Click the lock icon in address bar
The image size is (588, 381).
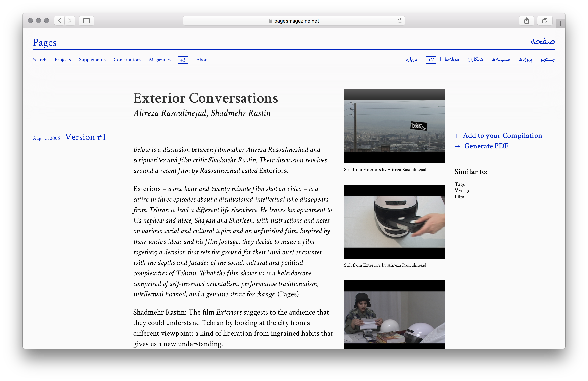[270, 21]
